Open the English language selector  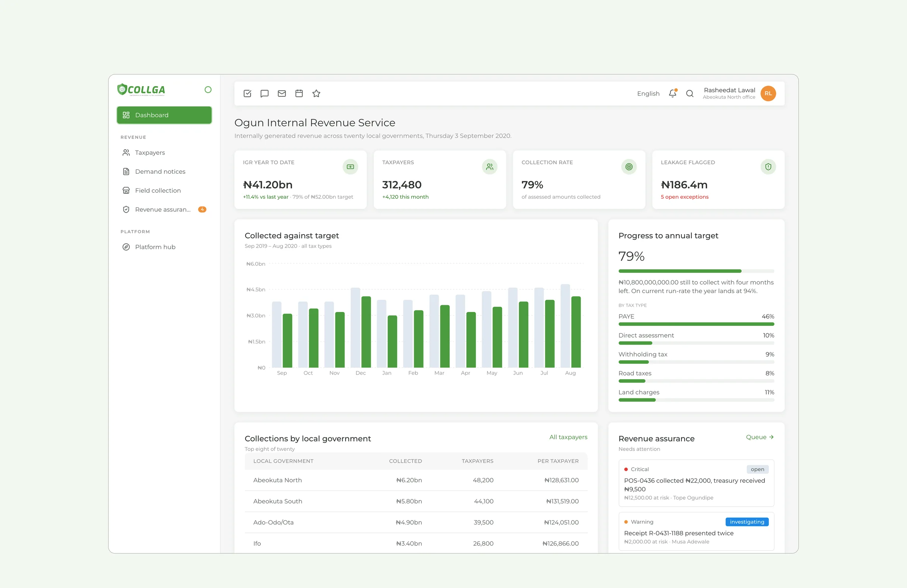pyautogui.click(x=648, y=93)
